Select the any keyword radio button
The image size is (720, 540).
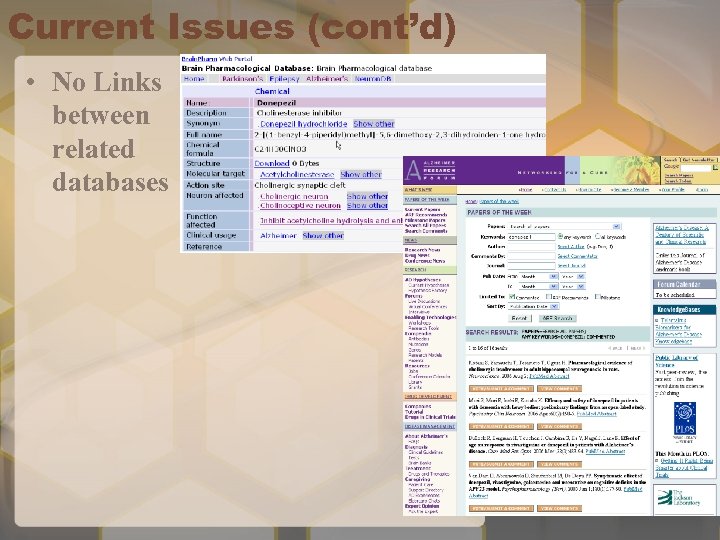(x=560, y=236)
